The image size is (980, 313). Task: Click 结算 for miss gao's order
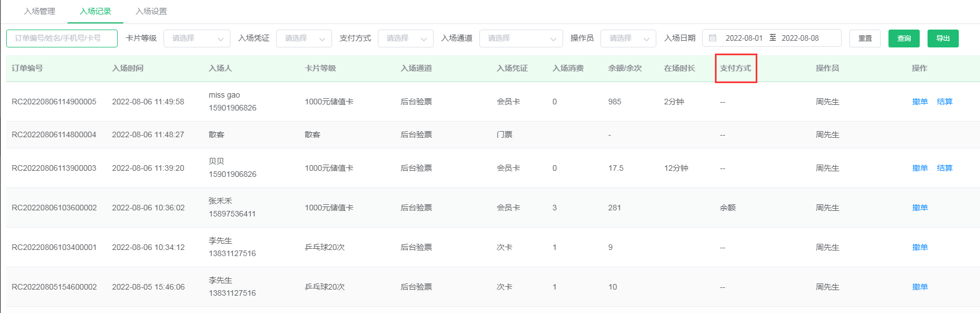(x=944, y=102)
